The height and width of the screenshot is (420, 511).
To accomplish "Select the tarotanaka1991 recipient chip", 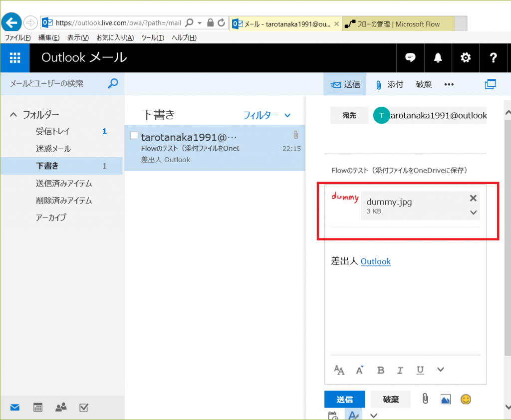I will click(430, 115).
